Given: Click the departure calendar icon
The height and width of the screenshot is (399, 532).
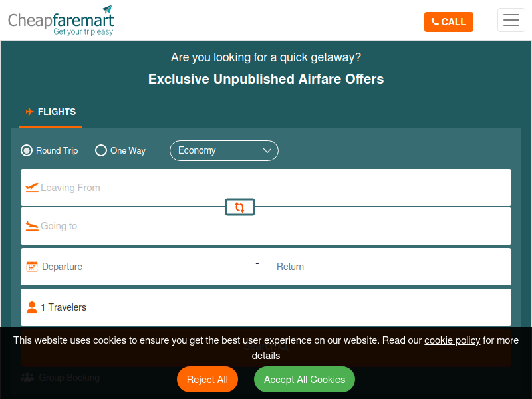Looking at the screenshot, I should (x=32, y=267).
